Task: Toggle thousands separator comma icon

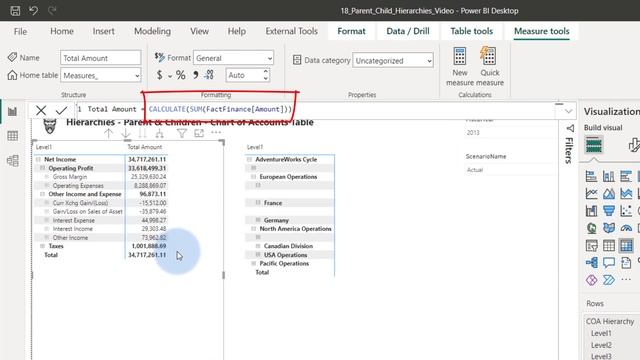Action: [x=196, y=75]
